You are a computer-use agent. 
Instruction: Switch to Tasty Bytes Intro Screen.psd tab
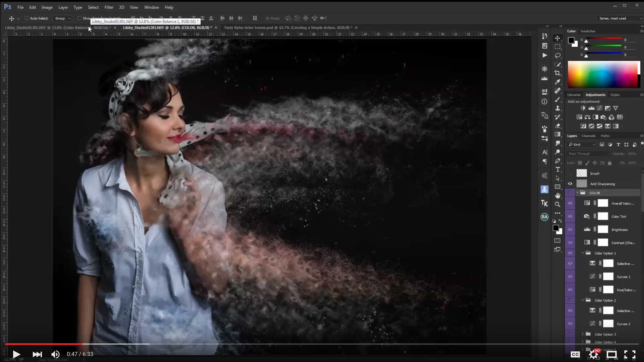click(x=288, y=28)
